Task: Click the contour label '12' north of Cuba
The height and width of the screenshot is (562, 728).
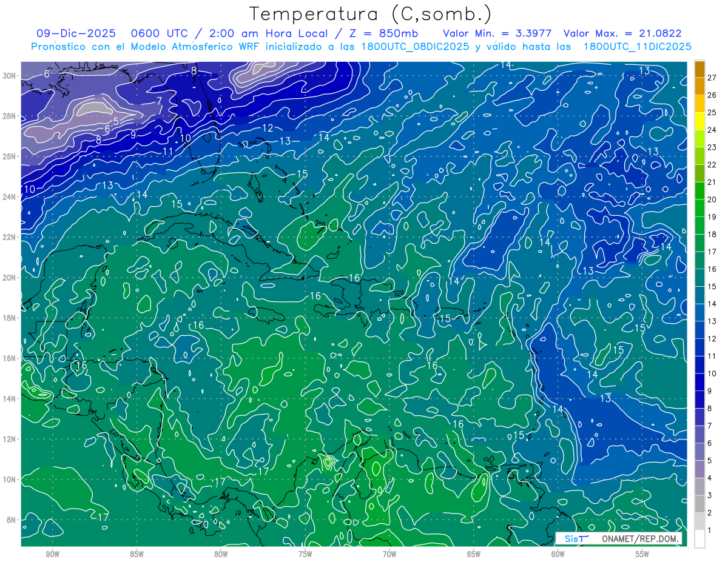Action: 268,128
